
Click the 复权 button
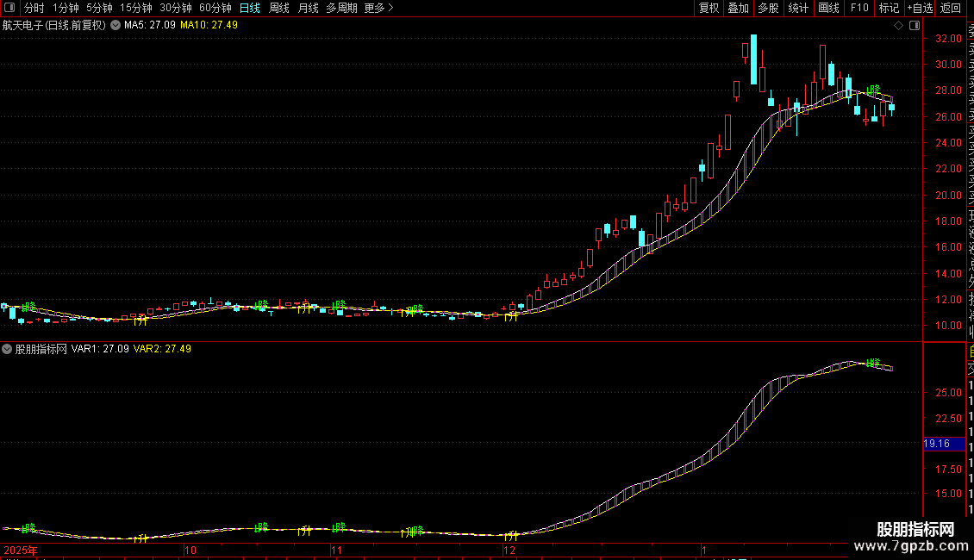click(709, 8)
